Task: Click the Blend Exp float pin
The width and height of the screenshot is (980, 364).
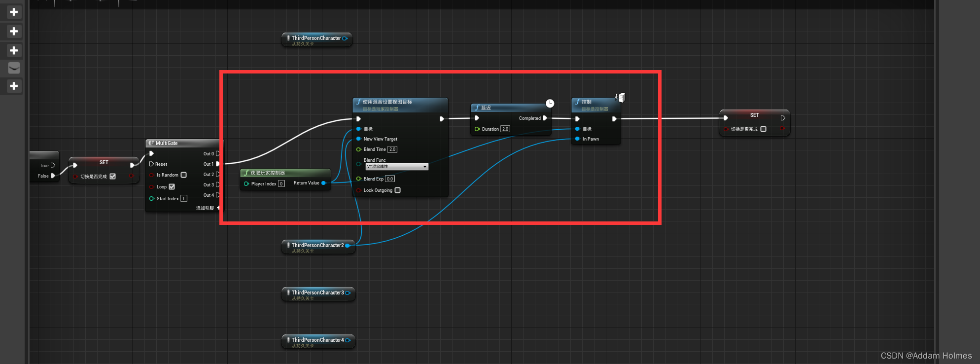Action: pyautogui.click(x=359, y=179)
